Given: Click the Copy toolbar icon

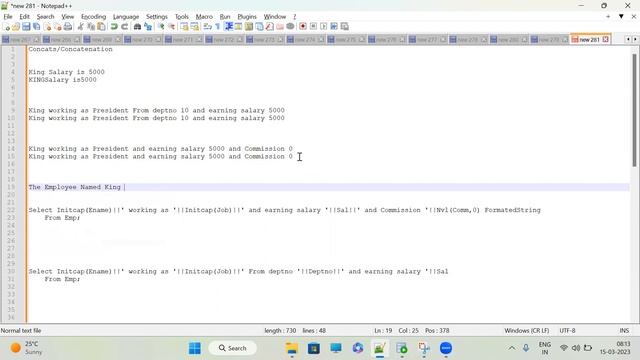Looking at the screenshot, I should [91, 27].
